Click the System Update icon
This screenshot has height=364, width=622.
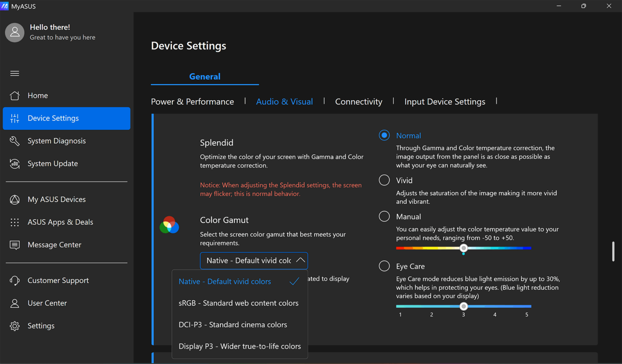tap(15, 164)
